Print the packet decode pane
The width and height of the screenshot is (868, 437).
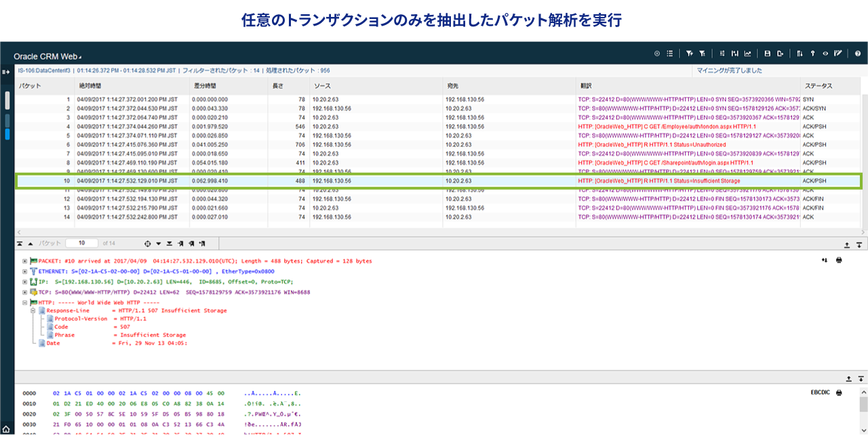click(839, 260)
